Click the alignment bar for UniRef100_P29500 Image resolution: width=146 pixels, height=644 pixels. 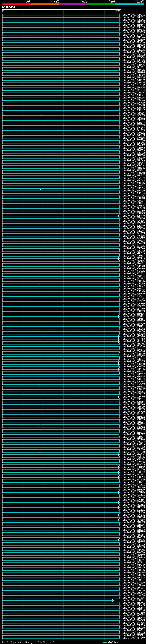point(61,42)
